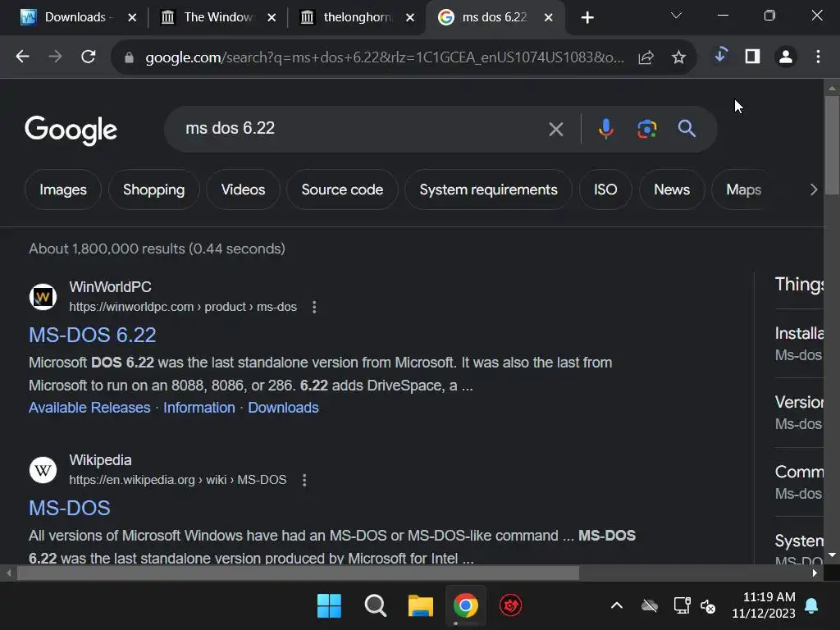Click the horizontal scrollbar thumb

coord(298,573)
